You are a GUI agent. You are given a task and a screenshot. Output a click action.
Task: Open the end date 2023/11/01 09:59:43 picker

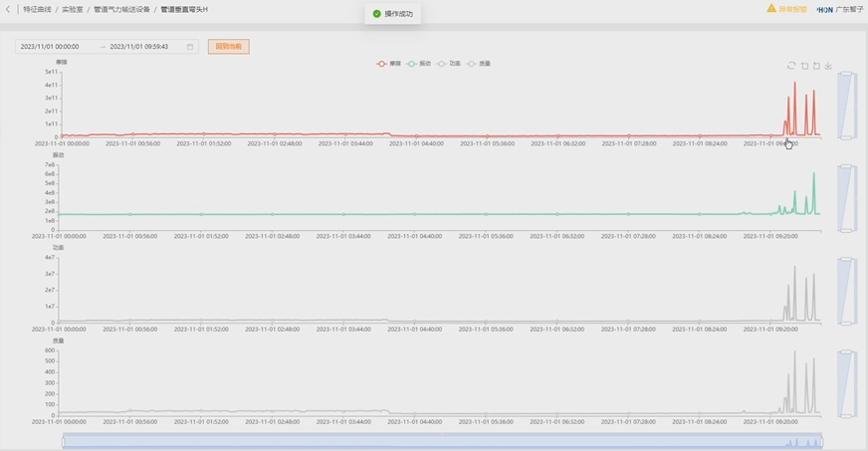coord(138,47)
